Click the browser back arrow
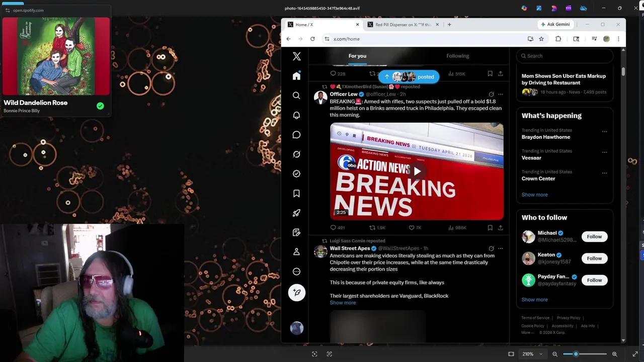Viewport: 644px width, 362px height. tap(288, 39)
